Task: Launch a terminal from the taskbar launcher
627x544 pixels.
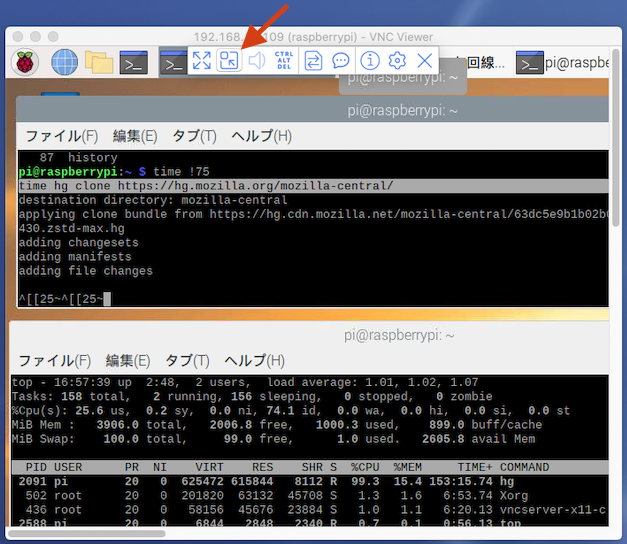Action: (133, 62)
